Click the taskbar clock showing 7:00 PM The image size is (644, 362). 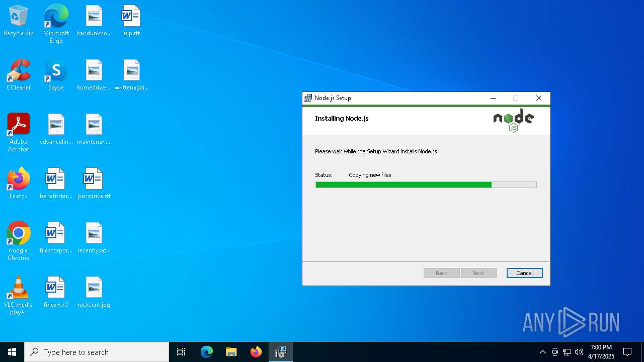(x=601, y=352)
